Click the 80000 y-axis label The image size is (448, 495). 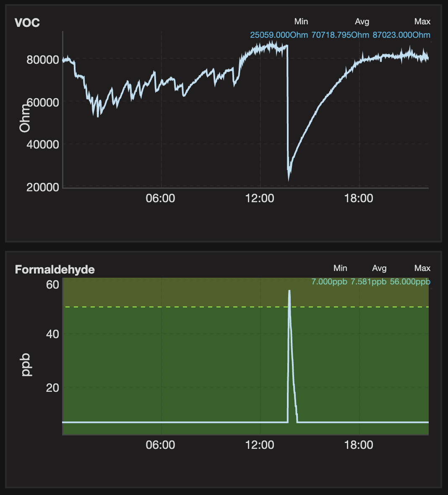[x=43, y=60]
